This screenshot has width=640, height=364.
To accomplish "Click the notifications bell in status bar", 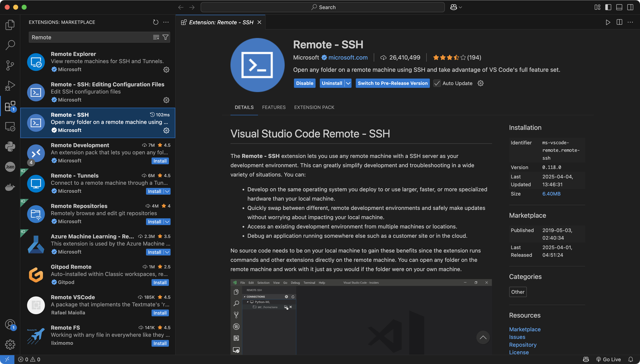I will tap(631, 360).
